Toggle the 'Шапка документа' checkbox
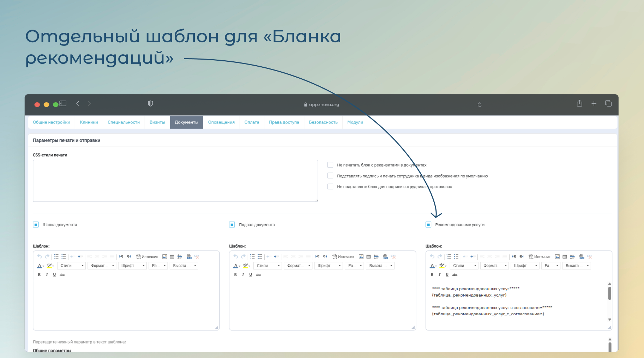The height and width of the screenshot is (358, 644). point(36,225)
